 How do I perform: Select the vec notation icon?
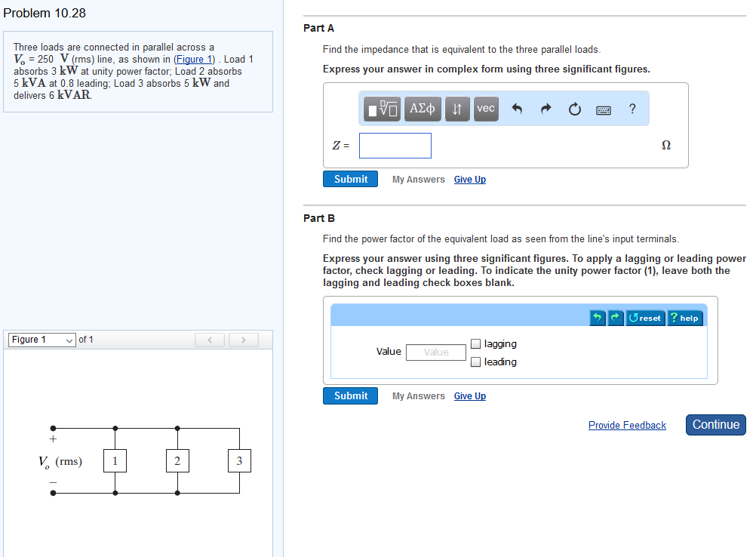point(485,108)
